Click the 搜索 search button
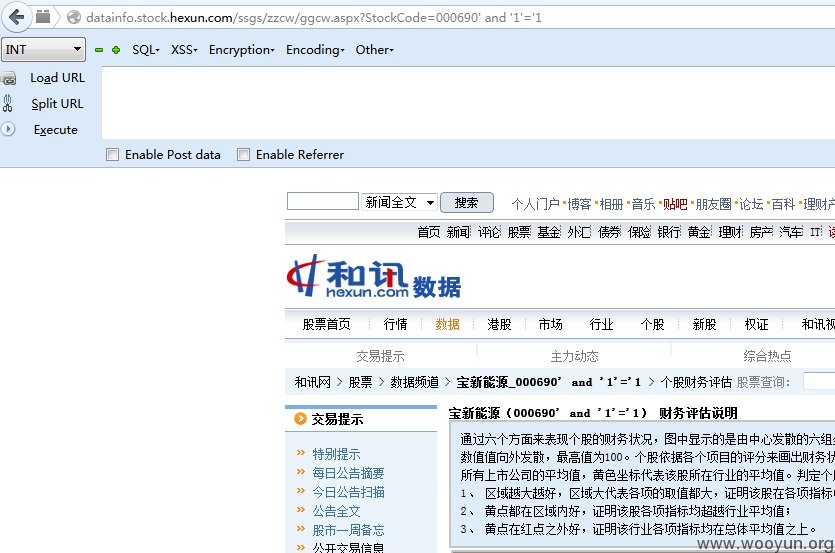The width and height of the screenshot is (835, 553). coord(466,202)
